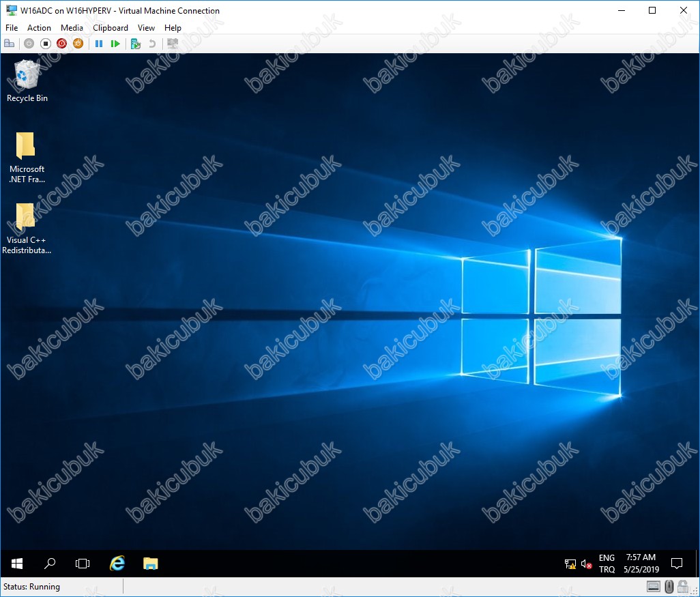Open the Help menu
The height and width of the screenshot is (597, 700).
[x=173, y=28]
